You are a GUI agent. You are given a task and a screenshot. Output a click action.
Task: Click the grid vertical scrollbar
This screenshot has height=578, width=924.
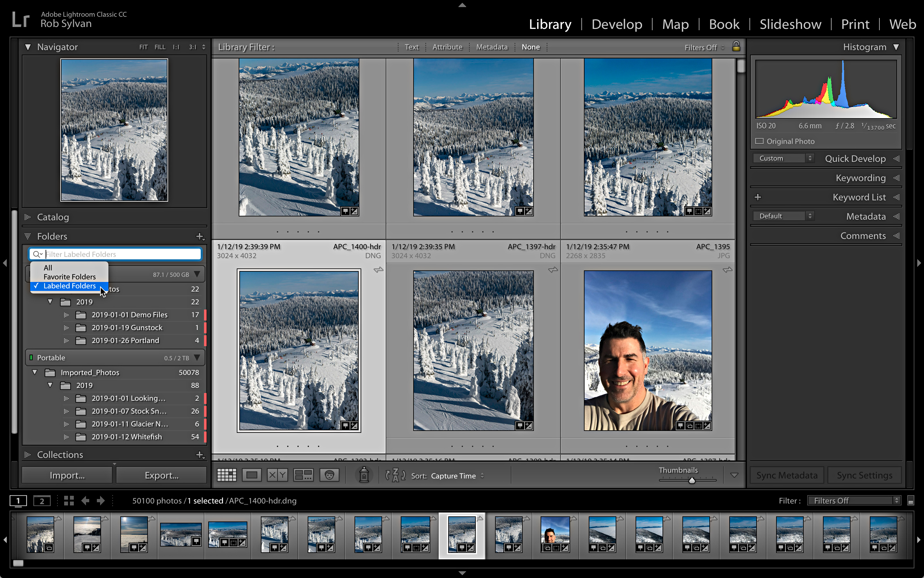(741, 66)
